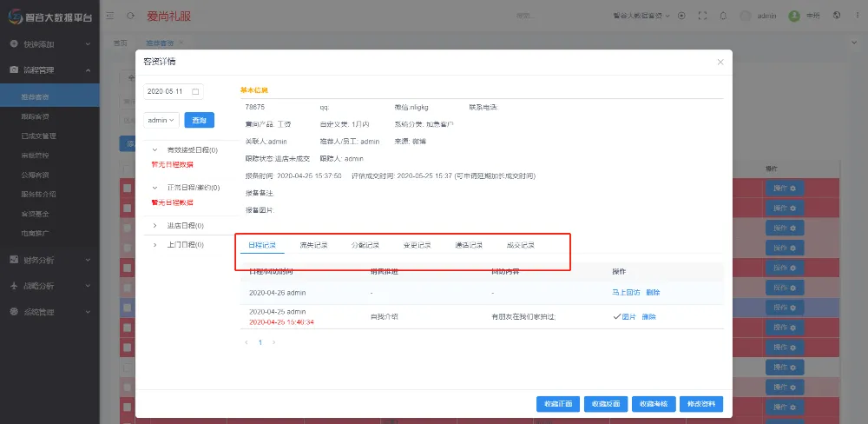Expand the 进店日程(0) section
The image size is (868, 424).
[x=155, y=226]
